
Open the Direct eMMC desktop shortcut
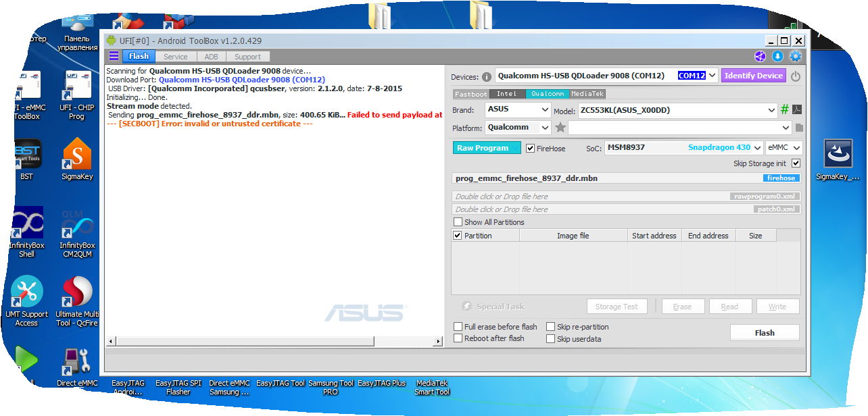[x=77, y=367]
